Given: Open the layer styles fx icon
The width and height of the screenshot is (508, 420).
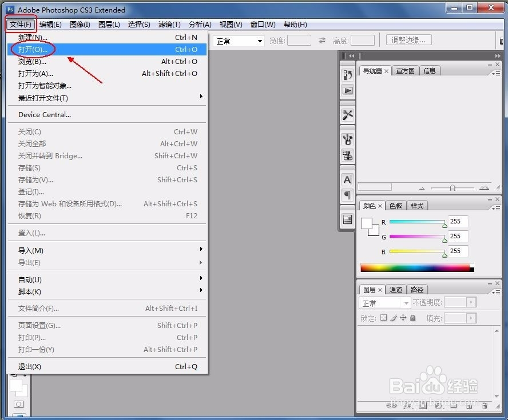Looking at the screenshot, I should 408,406.
